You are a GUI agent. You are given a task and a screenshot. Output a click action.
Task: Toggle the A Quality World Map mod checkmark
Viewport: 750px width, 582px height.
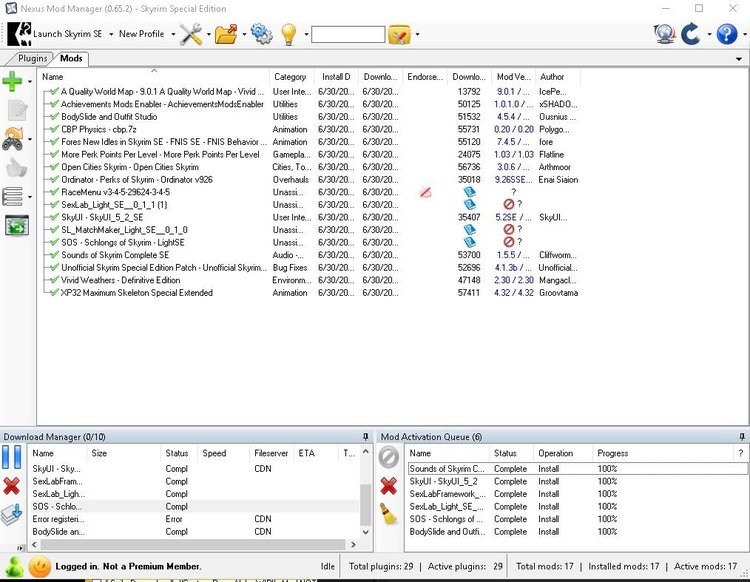(x=54, y=91)
